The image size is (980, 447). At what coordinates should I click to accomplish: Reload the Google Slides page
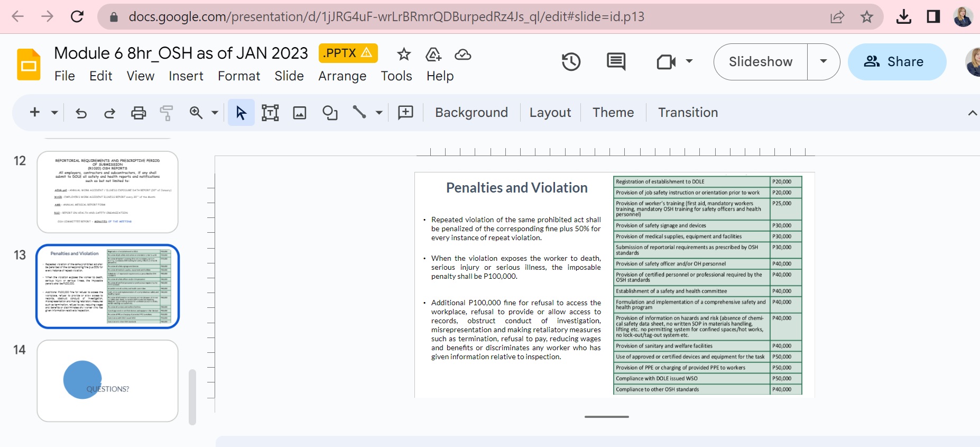coord(77,16)
